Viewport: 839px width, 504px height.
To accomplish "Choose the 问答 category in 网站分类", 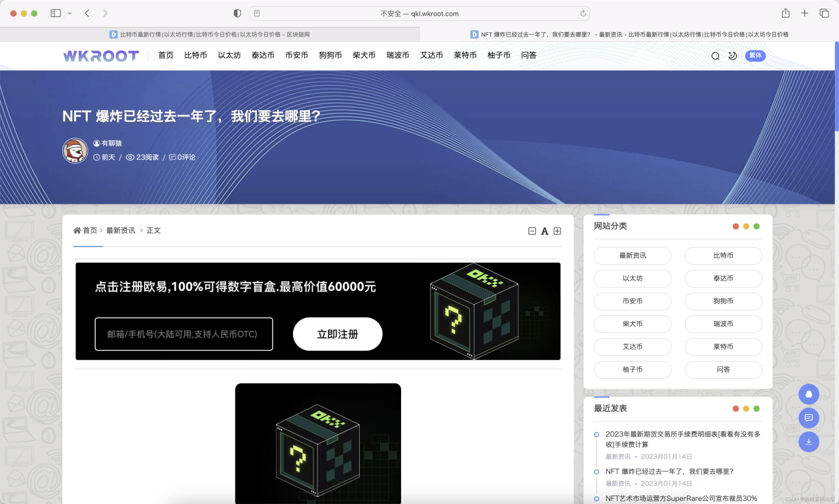I will [724, 370].
